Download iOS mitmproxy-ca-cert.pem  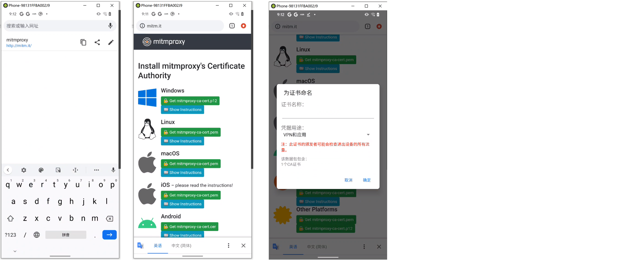[x=191, y=195]
